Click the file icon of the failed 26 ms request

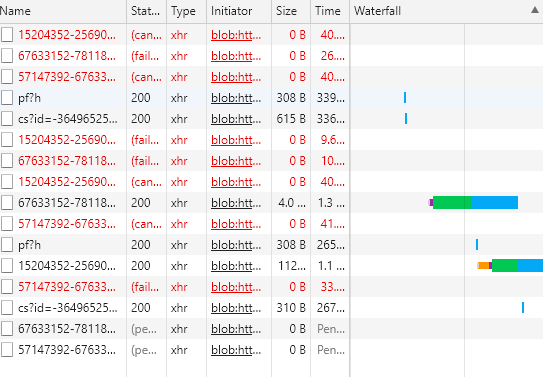point(7,56)
